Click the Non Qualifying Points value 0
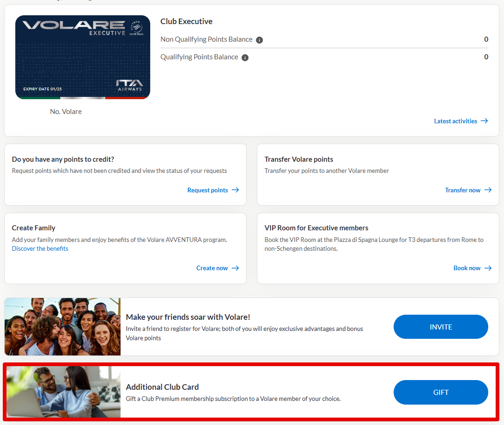The image size is (504, 425). [x=486, y=39]
